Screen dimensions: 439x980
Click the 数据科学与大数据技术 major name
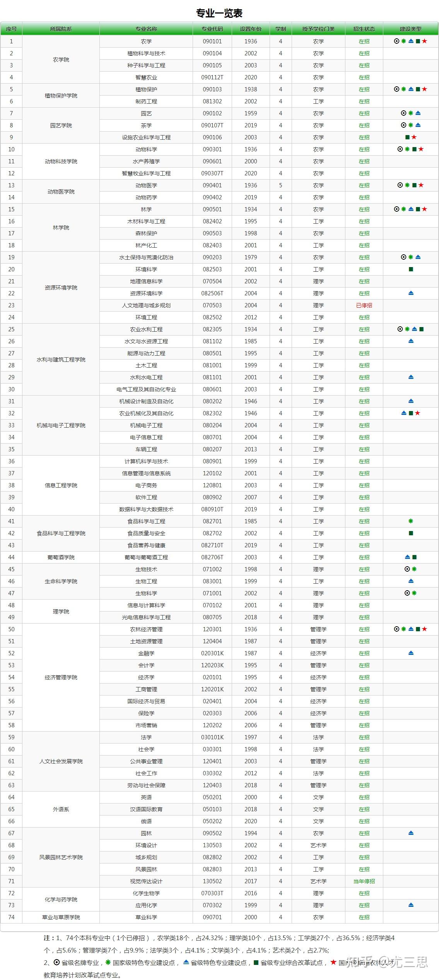146,509
